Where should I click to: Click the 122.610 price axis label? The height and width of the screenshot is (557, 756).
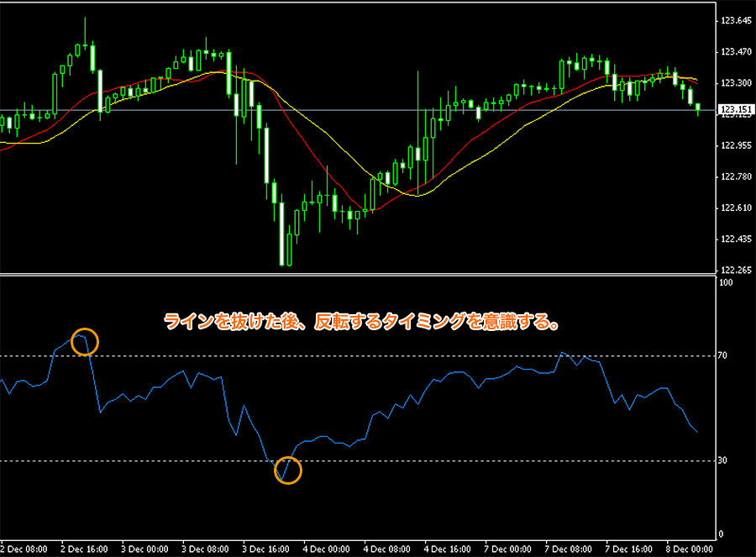coord(736,208)
